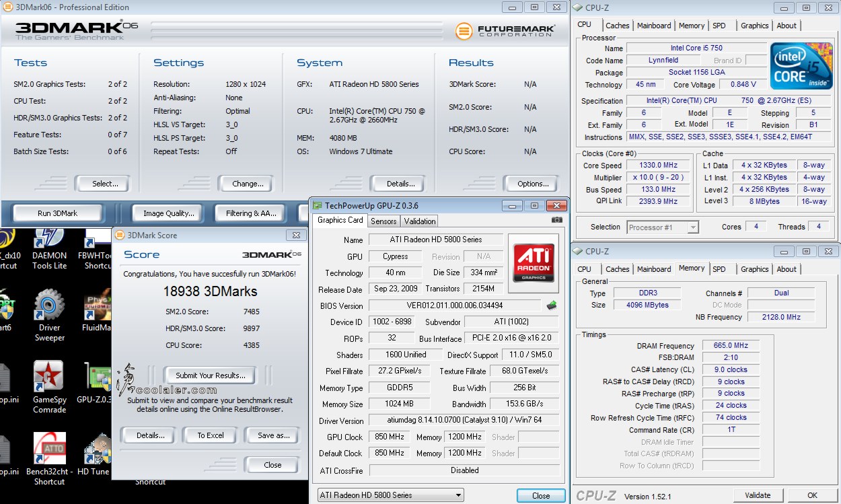
Task: Click the ATI CrossFire Disabled field
Action: pyautogui.click(x=464, y=470)
